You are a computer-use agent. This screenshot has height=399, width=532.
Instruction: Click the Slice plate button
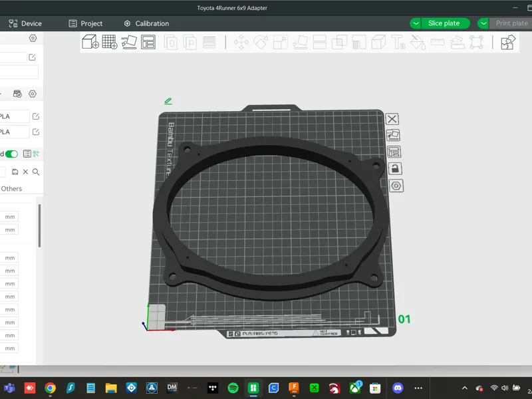pos(446,23)
